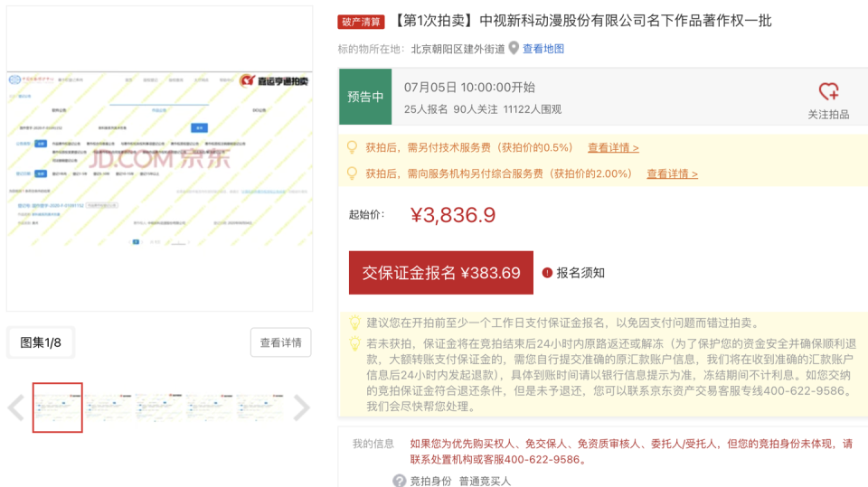Click the lightbulb icon beside the technical fee notice
Screen dimensions: 868x487
pyautogui.click(x=352, y=147)
